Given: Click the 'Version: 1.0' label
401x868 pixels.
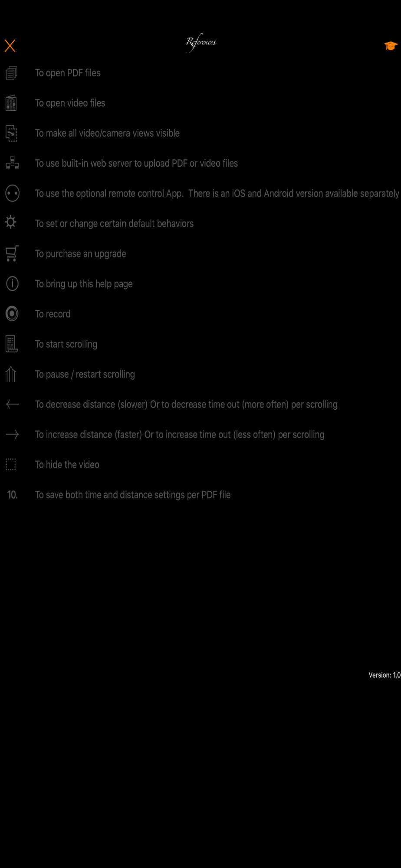Looking at the screenshot, I should pos(385,675).
